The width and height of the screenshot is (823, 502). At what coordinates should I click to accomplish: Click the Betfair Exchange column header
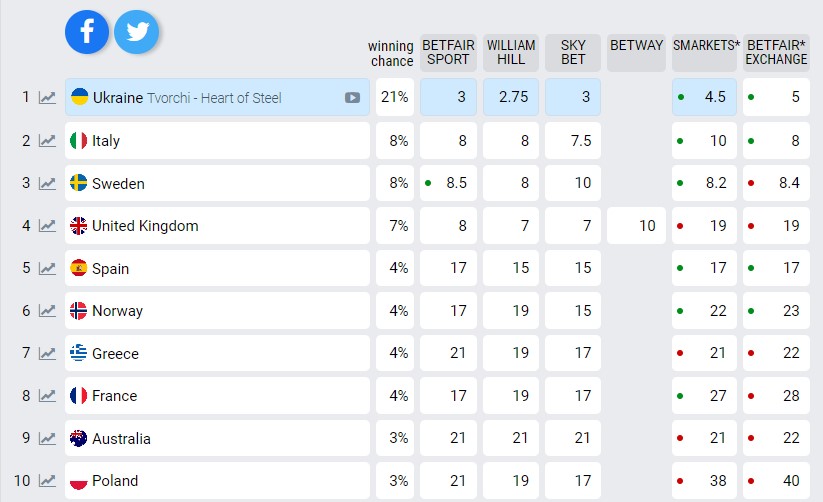[776, 53]
